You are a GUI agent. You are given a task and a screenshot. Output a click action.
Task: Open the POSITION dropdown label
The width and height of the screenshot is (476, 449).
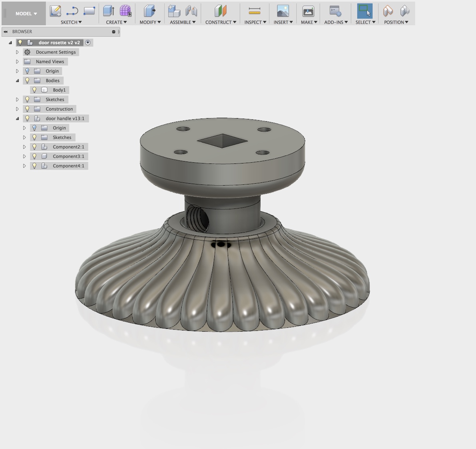click(396, 22)
